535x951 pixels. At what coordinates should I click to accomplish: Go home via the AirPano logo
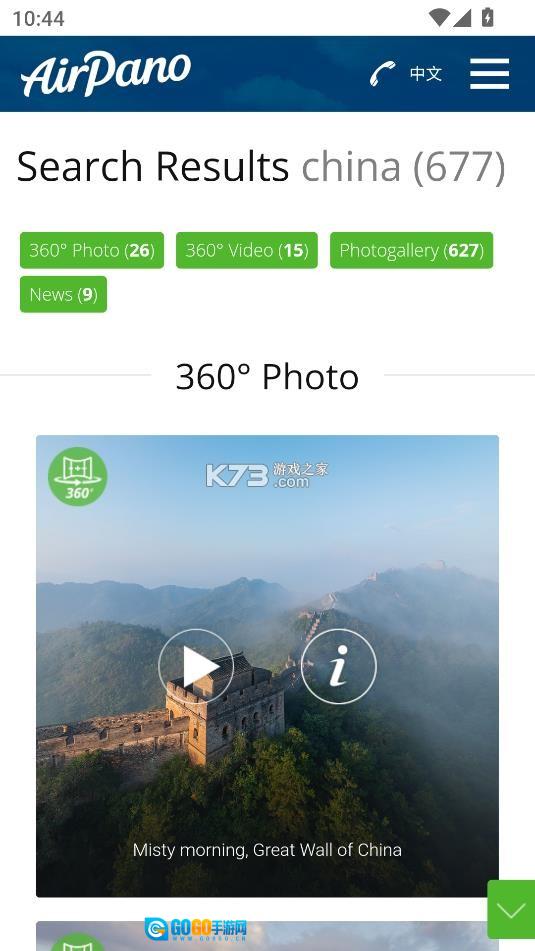pyautogui.click(x=106, y=73)
